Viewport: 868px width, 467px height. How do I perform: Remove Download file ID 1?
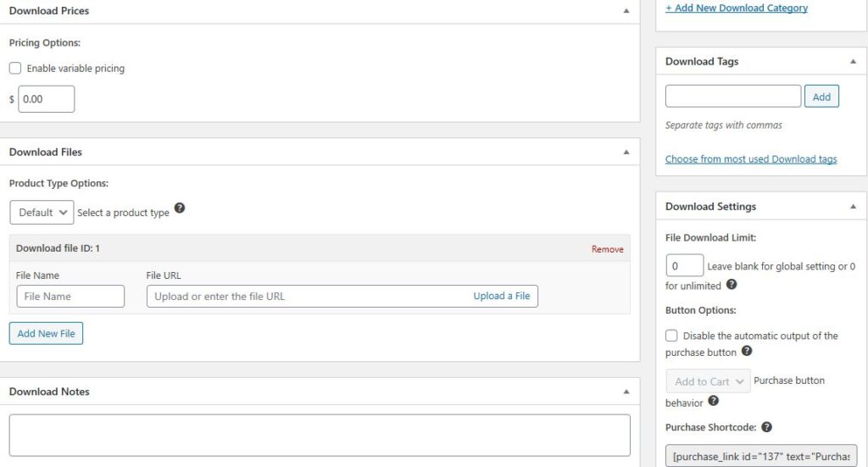(607, 249)
